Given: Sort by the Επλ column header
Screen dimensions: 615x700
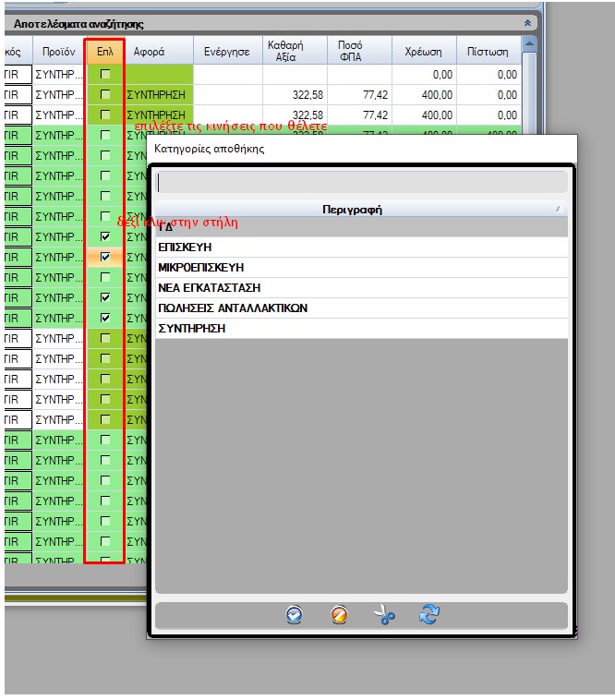Looking at the screenshot, I should point(104,52).
